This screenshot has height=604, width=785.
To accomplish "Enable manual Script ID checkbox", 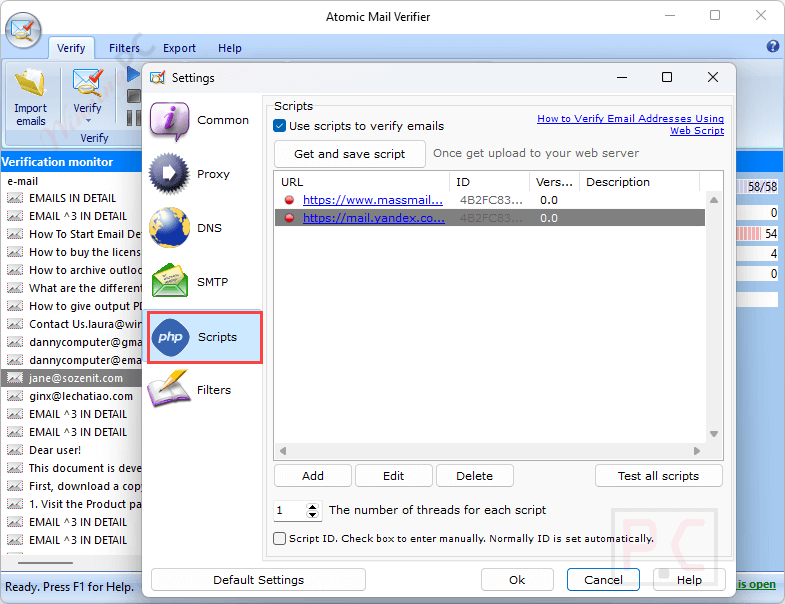I will coord(280,538).
